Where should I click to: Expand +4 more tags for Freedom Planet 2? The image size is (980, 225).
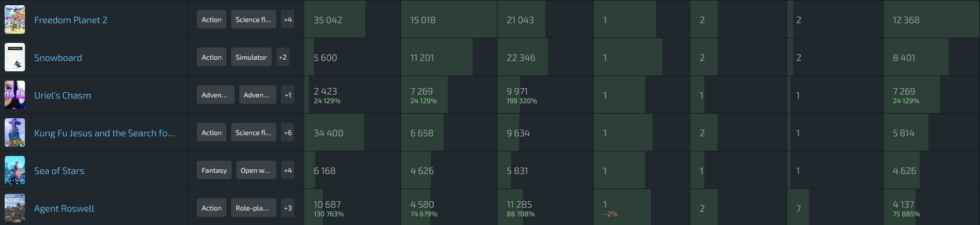[x=288, y=20]
